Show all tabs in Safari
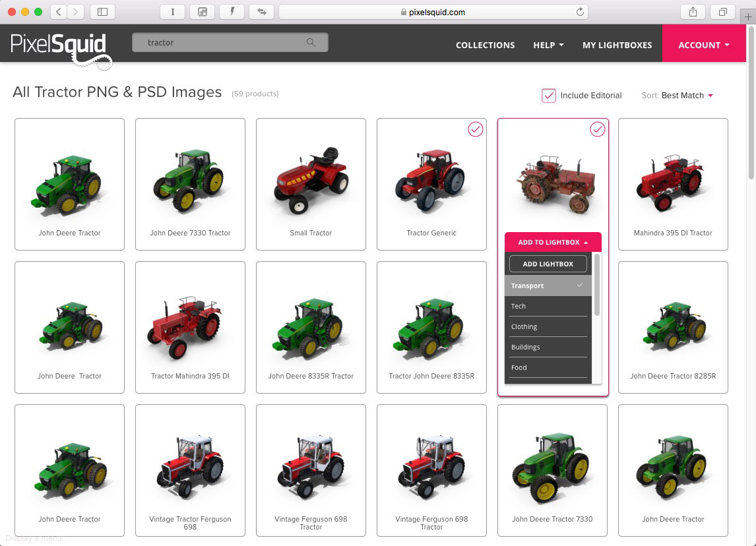The image size is (756, 546). pyautogui.click(x=723, y=12)
